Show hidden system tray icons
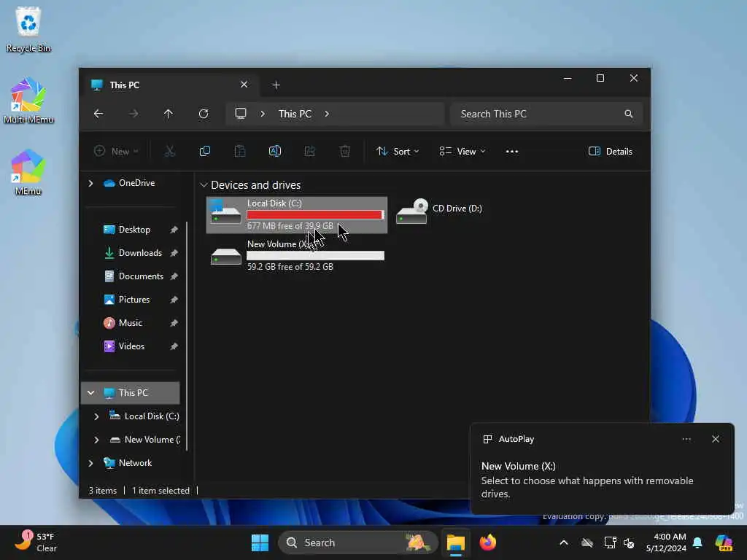 point(564,542)
